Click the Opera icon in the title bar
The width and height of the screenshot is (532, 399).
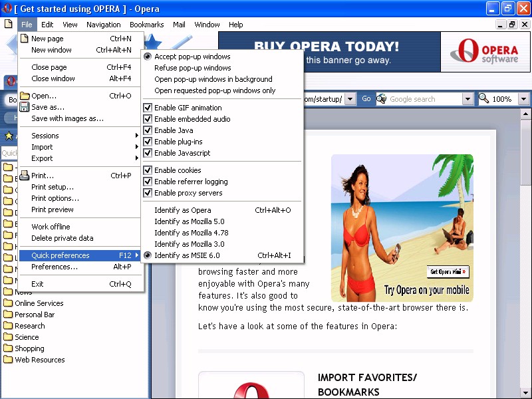pyautogui.click(x=7, y=8)
